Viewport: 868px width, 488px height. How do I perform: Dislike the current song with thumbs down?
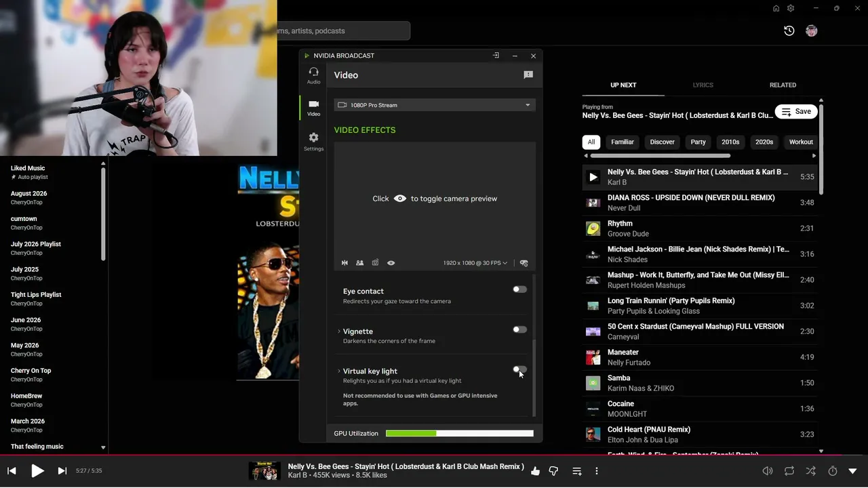[553, 471]
